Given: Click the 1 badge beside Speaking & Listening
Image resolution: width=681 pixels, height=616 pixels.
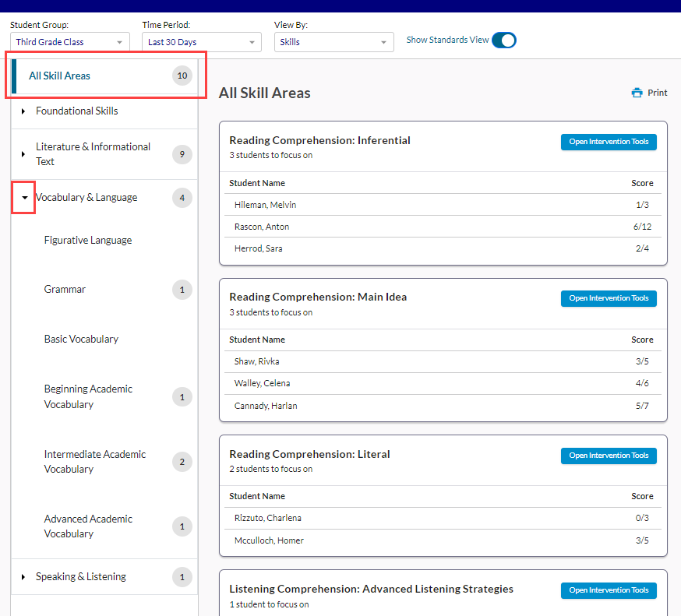Looking at the screenshot, I should pos(182,577).
